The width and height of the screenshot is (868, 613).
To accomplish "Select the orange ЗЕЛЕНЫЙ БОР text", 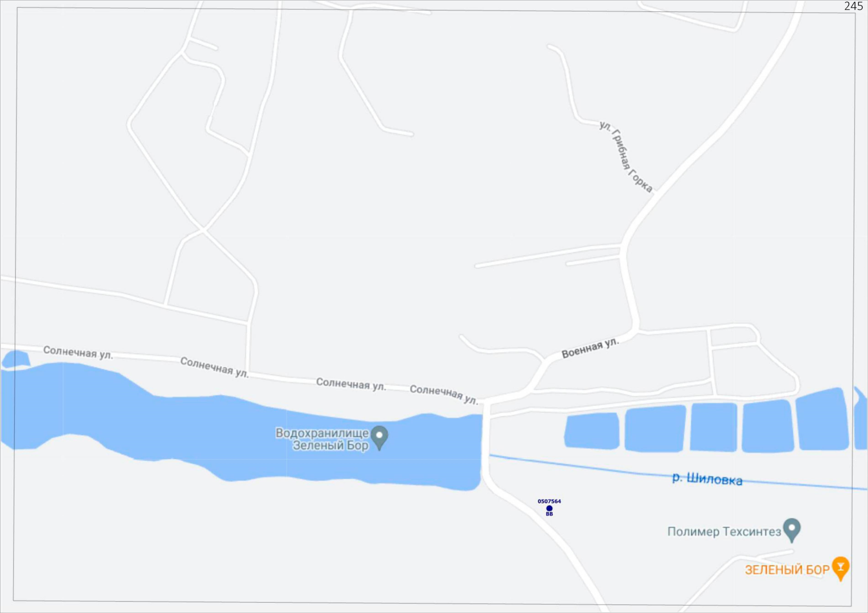I will point(787,570).
